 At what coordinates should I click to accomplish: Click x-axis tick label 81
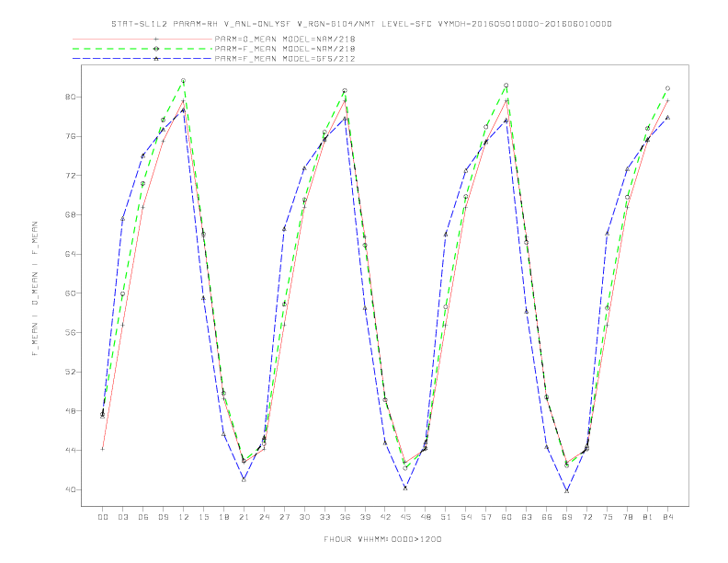pyautogui.click(x=648, y=517)
